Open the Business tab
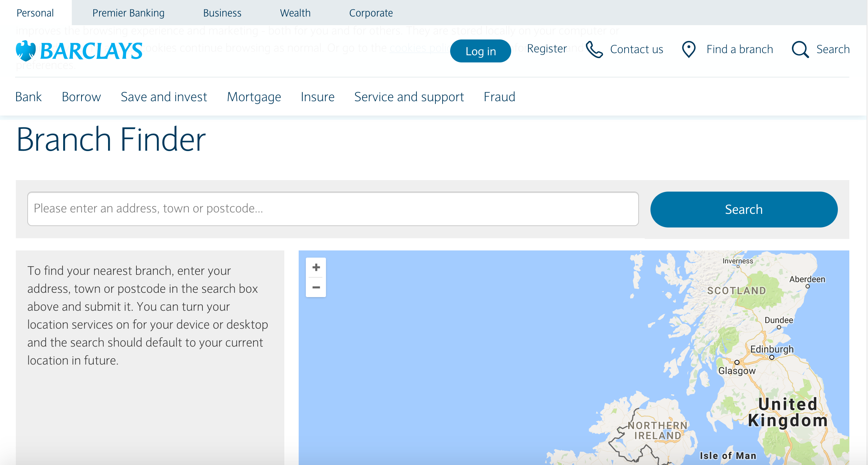Screen dimensions: 868x465 point(222,13)
